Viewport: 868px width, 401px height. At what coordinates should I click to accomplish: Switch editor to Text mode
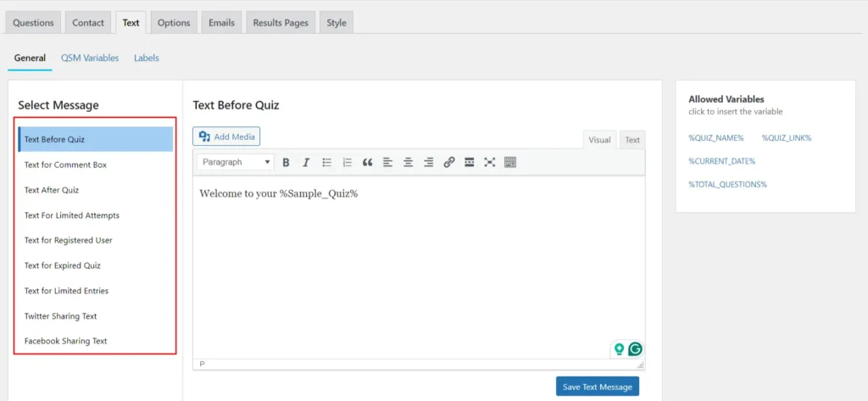632,140
